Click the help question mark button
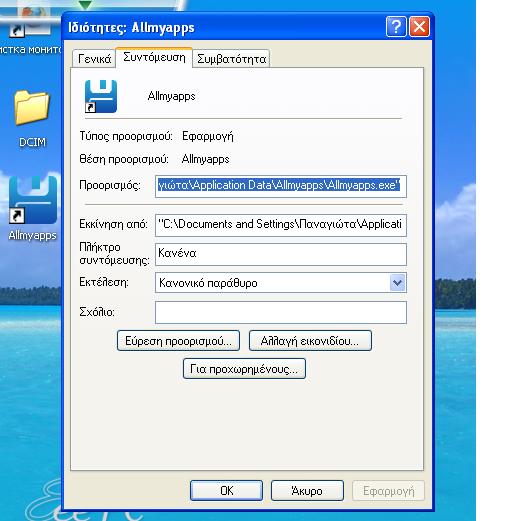Image resolution: width=512 pixels, height=521 pixels. tap(396, 27)
